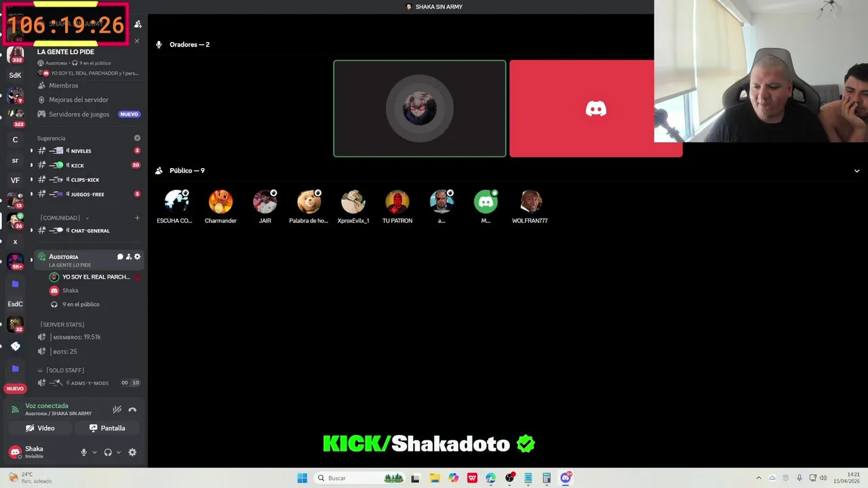This screenshot has height=488, width=868.
Task: Collapse the Público audience section chevron
Action: [856, 171]
